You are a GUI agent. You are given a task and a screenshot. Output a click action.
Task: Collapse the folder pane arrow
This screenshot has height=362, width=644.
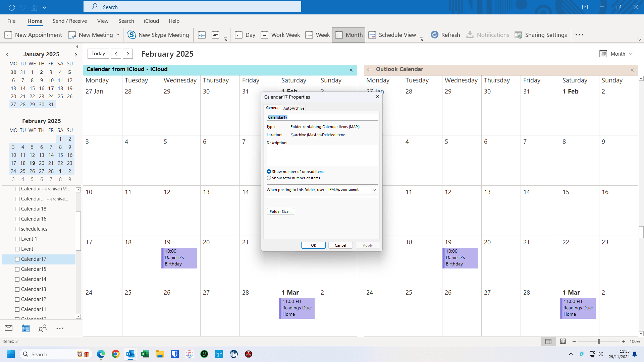[77, 47]
